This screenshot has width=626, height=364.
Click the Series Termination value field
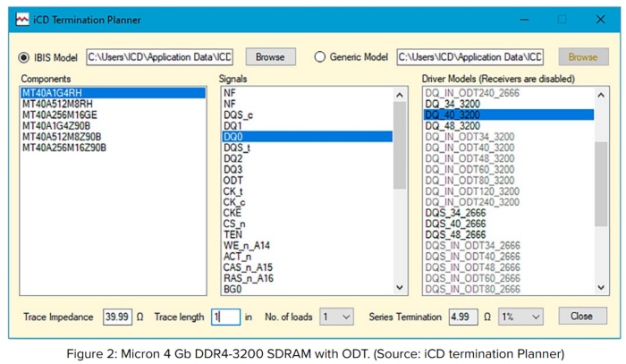pos(463,317)
